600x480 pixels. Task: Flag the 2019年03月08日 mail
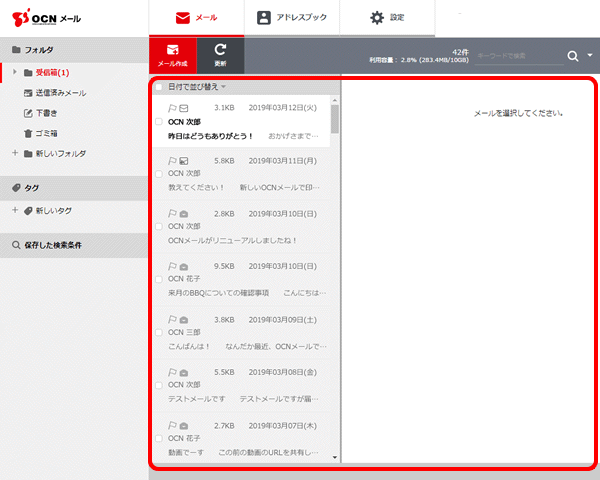tap(172, 372)
